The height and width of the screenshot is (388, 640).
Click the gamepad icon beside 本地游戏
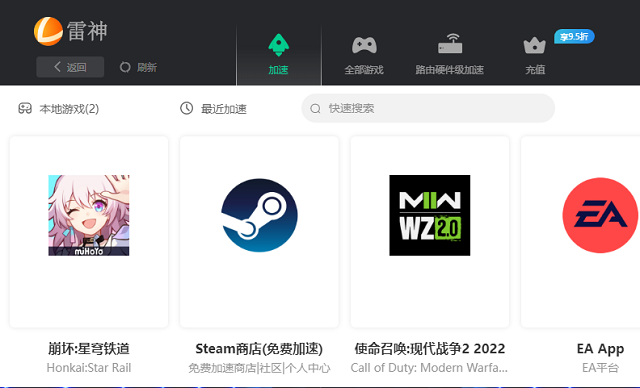click(25, 108)
